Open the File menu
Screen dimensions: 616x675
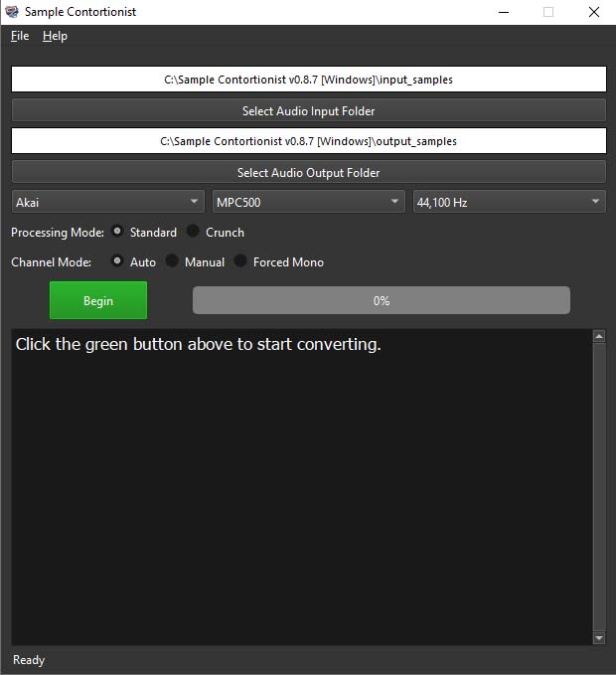[20, 36]
